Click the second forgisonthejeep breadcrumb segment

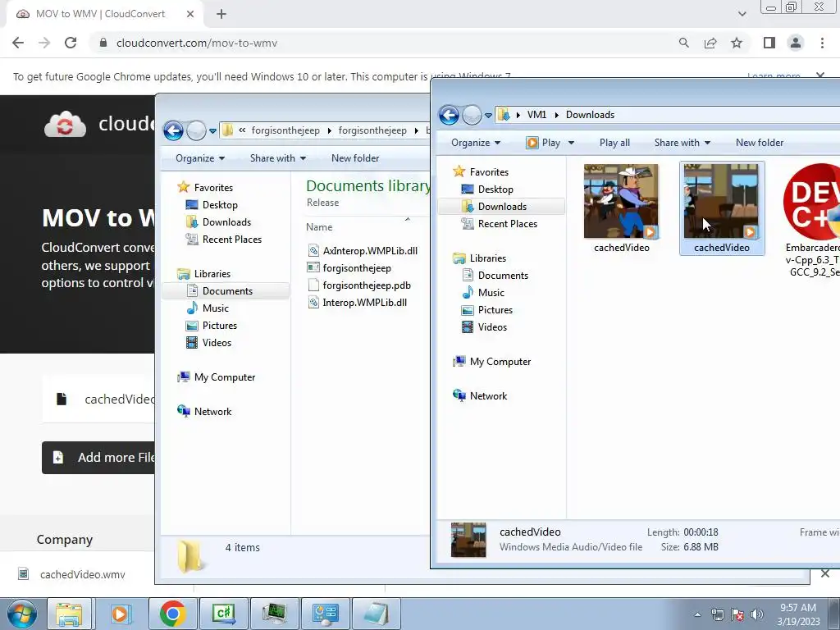click(x=372, y=130)
